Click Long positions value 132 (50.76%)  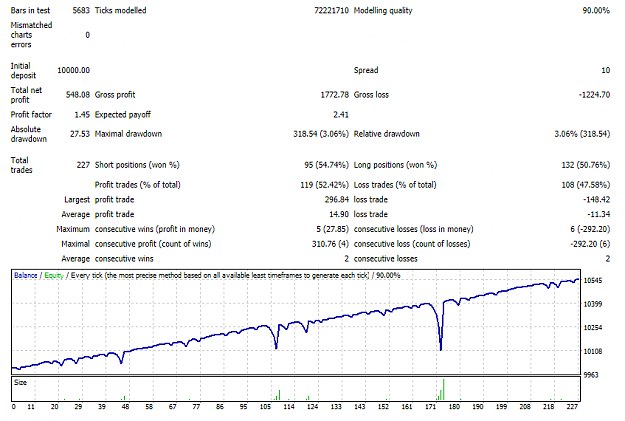tap(586, 165)
